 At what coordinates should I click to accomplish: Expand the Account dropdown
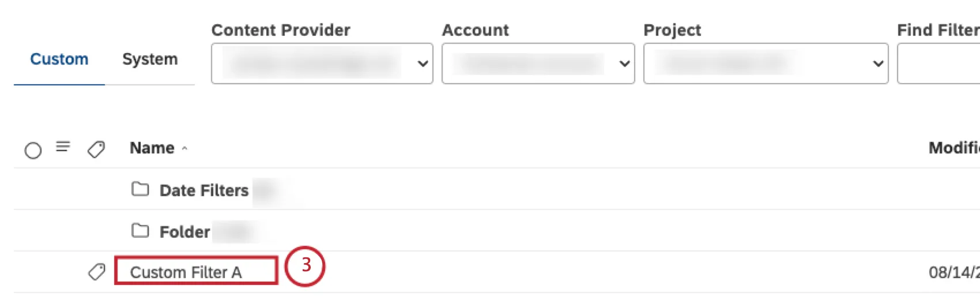click(538, 63)
